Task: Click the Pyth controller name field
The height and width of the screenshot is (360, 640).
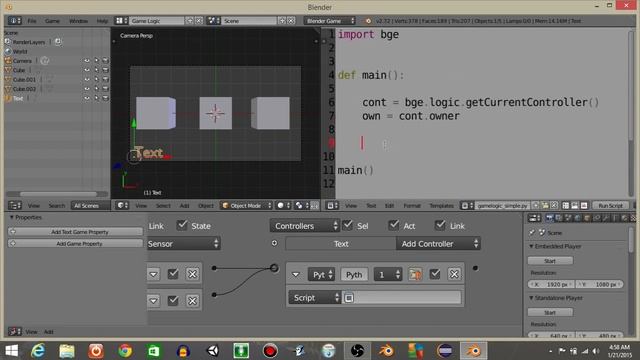Action: [x=354, y=274]
